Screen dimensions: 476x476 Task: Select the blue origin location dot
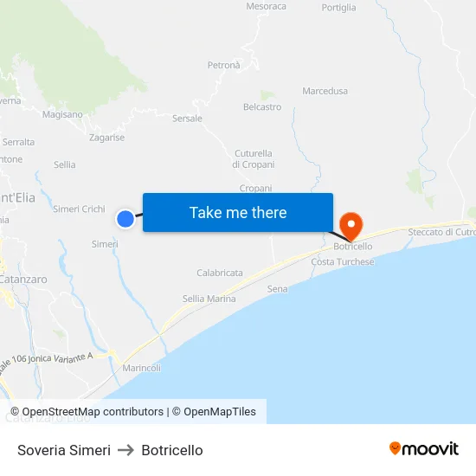point(125,219)
